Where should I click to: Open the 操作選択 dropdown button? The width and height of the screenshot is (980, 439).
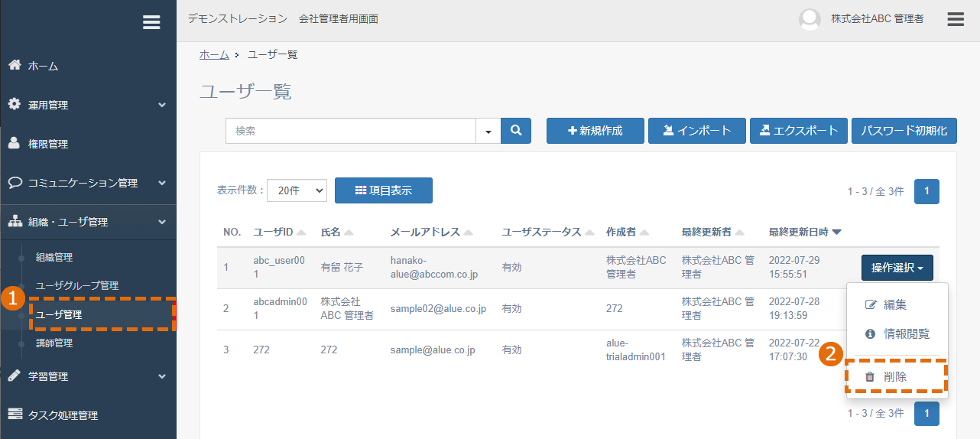(897, 268)
